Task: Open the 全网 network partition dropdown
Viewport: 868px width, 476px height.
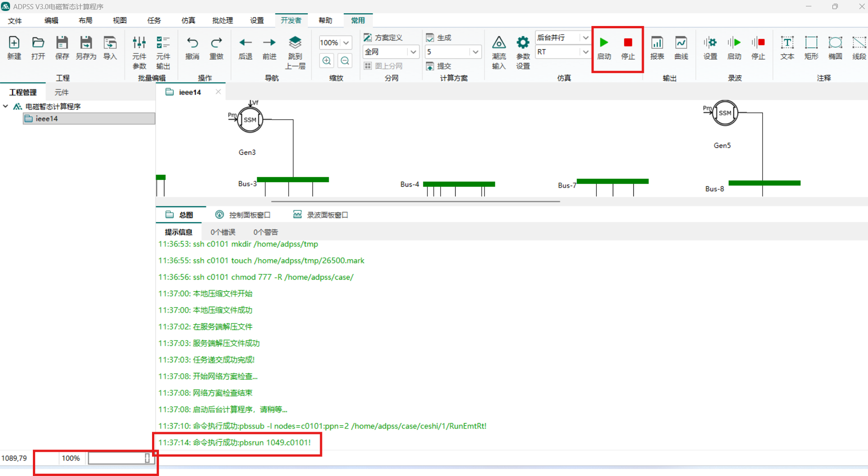Action: pyautogui.click(x=413, y=52)
